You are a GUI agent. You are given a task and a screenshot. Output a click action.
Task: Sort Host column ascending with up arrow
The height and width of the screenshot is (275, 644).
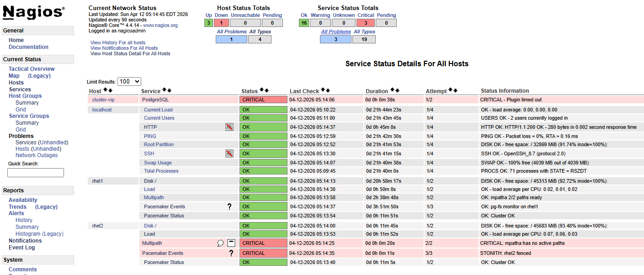coord(105,91)
